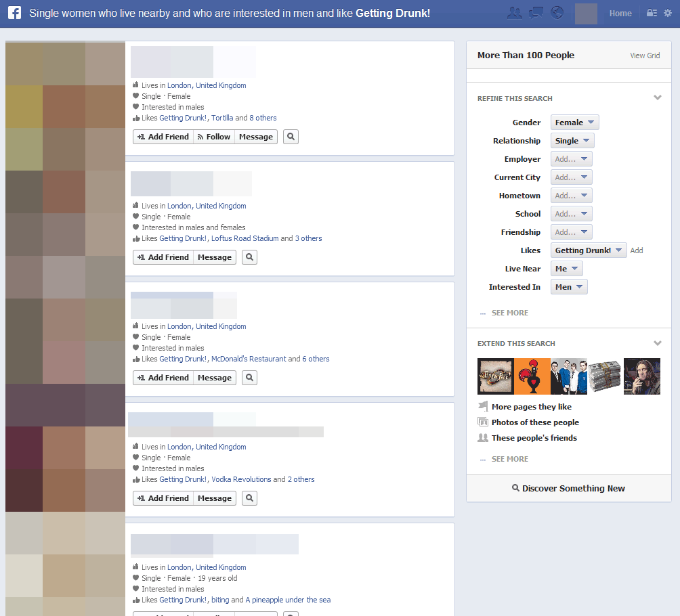680x616 pixels.
Task: Open the Relationship Single dropdown
Action: [572, 140]
